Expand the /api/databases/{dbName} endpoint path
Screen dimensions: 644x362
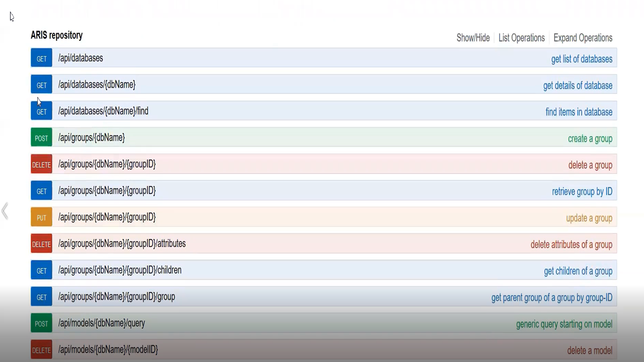[x=97, y=84]
